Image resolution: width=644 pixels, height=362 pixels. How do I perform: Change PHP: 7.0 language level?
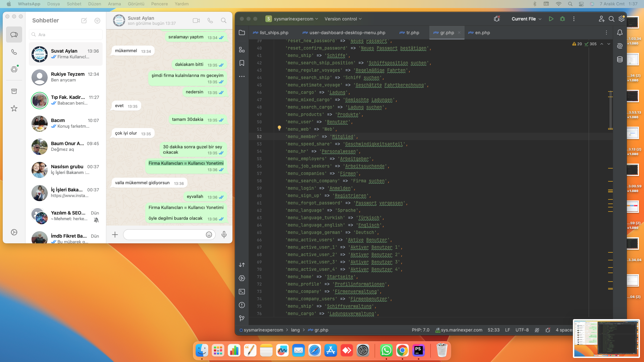pos(421,330)
